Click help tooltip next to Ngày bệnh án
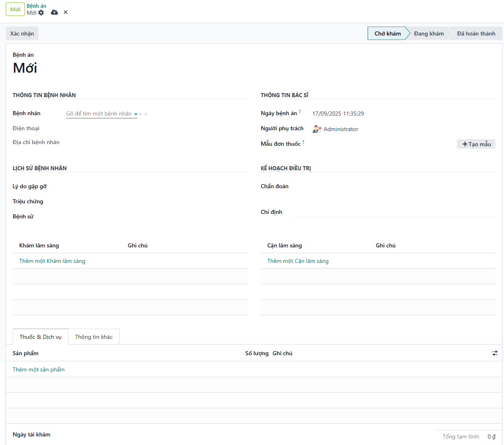 pyautogui.click(x=300, y=111)
